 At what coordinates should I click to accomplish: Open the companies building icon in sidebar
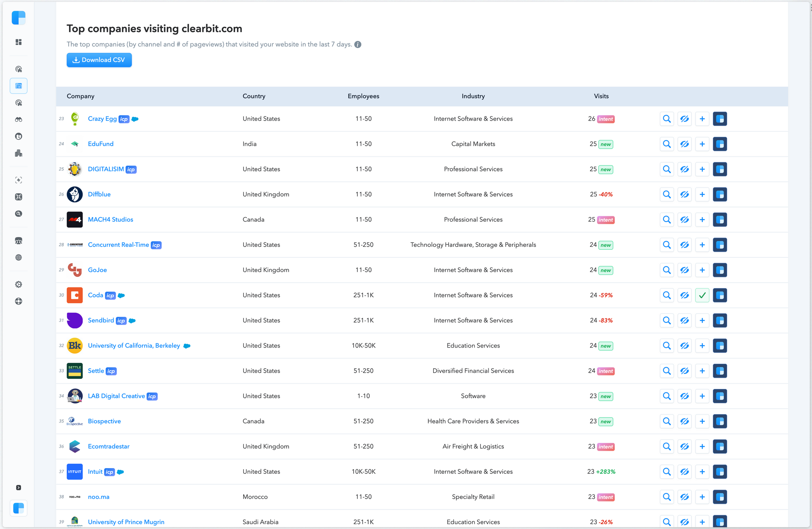(x=19, y=153)
